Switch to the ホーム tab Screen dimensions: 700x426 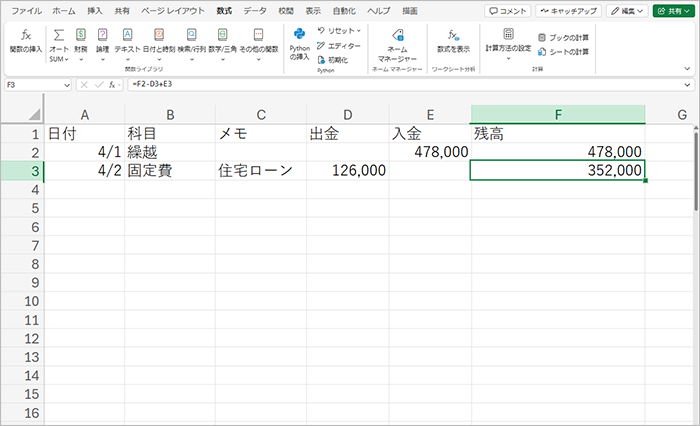(x=64, y=11)
